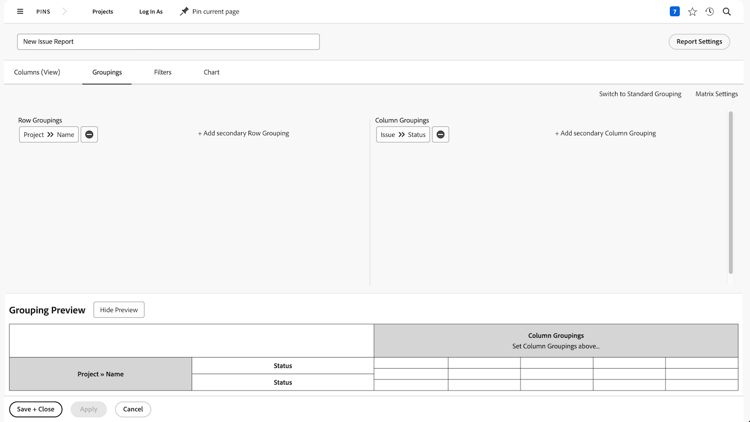Click the Row Groupings label
This screenshot has height=422, width=750.
(40, 120)
